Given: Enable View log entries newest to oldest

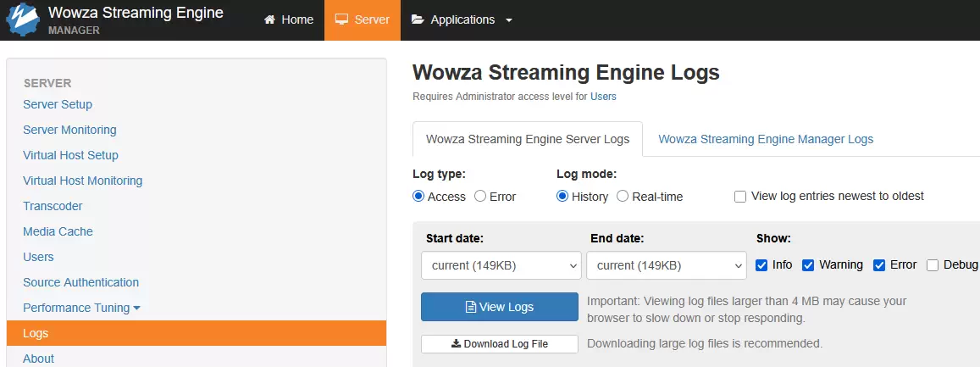Looking at the screenshot, I should pos(740,197).
